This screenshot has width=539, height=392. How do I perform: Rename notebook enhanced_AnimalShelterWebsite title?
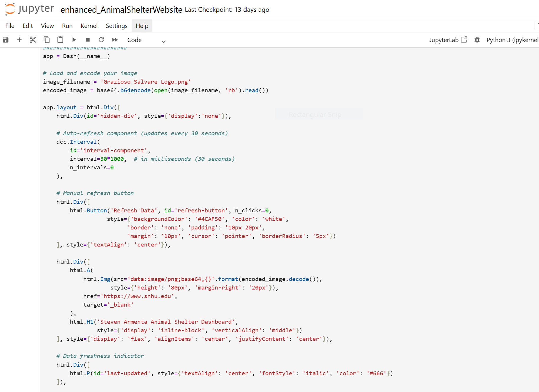[121, 10]
